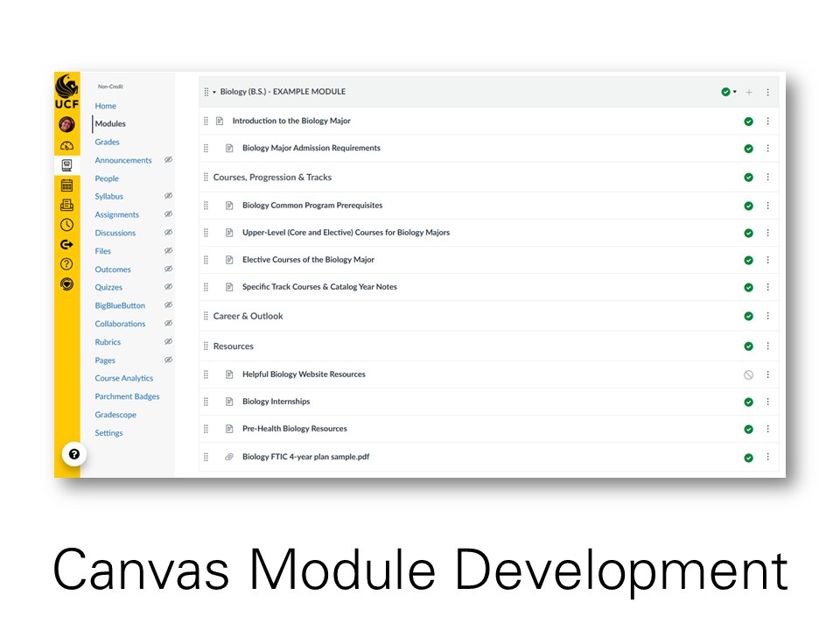Open the user account avatar icon

tap(67, 123)
